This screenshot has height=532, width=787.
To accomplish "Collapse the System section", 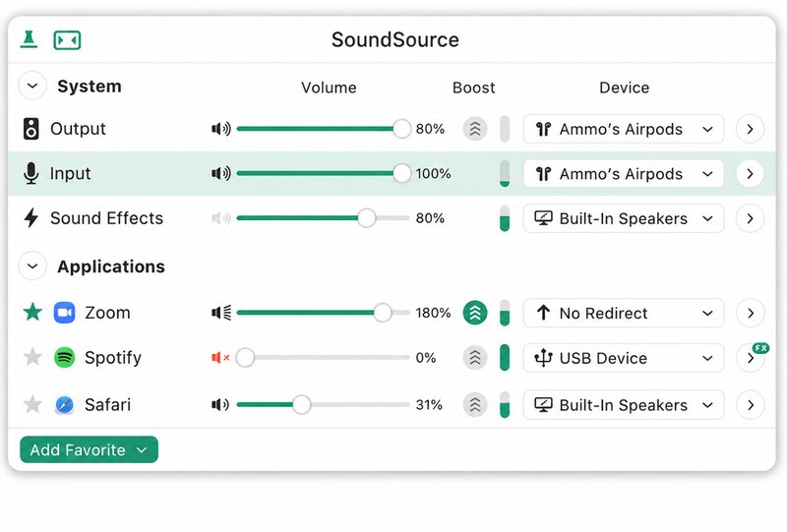I will [32, 86].
